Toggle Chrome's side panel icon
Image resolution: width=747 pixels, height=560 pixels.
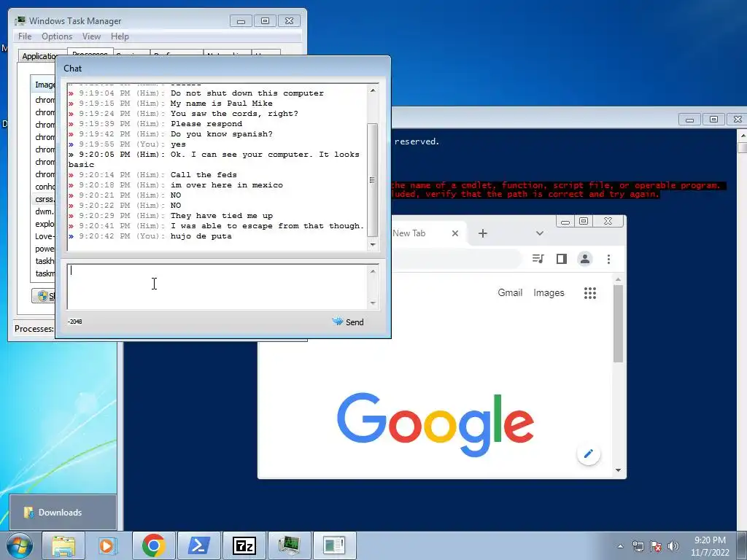click(x=561, y=259)
